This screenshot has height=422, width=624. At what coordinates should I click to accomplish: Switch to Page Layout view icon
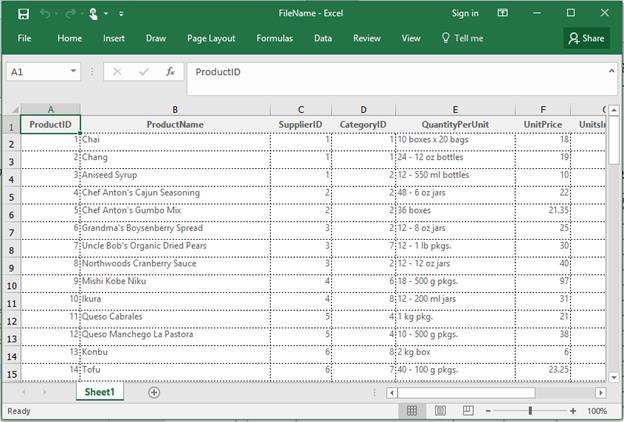440,410
